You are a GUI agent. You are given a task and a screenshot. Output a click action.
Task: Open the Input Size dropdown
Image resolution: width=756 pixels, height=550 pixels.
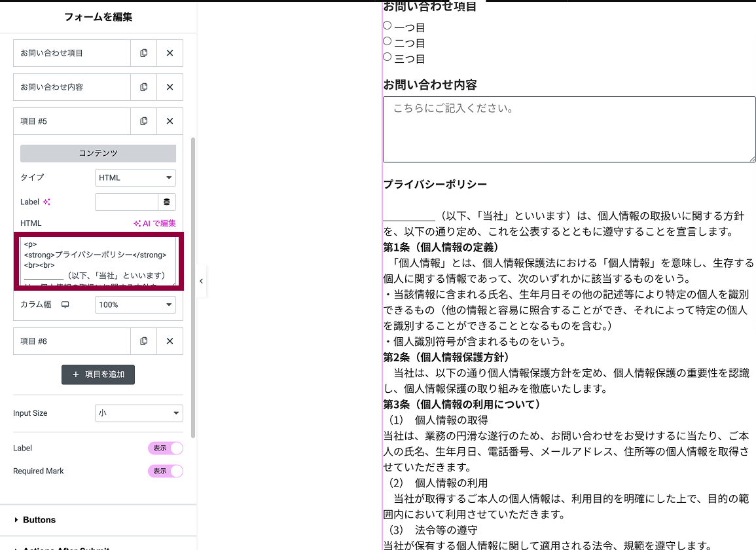[139, 412]
